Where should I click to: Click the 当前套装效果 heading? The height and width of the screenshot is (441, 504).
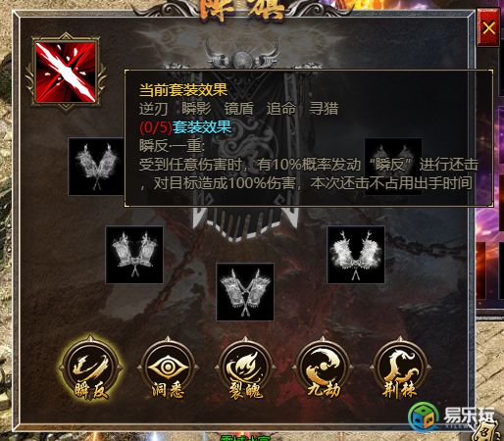click(183, 90)
